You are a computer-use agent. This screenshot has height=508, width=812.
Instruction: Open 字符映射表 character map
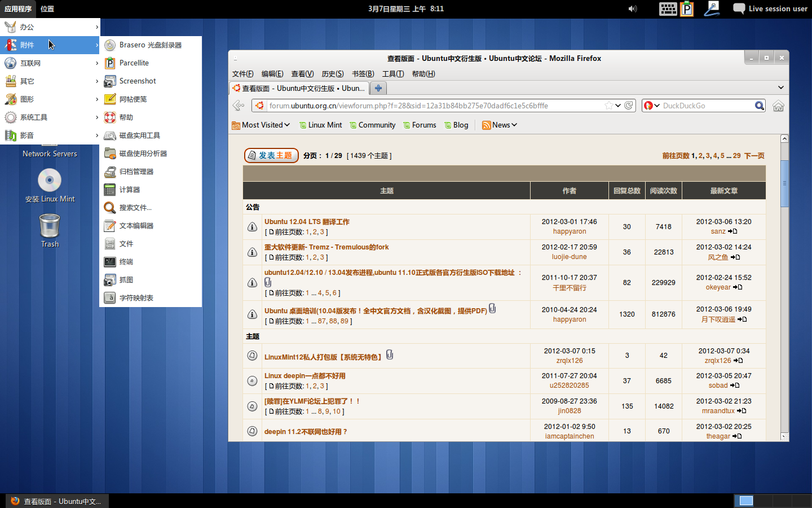click(x=151, y=298)
